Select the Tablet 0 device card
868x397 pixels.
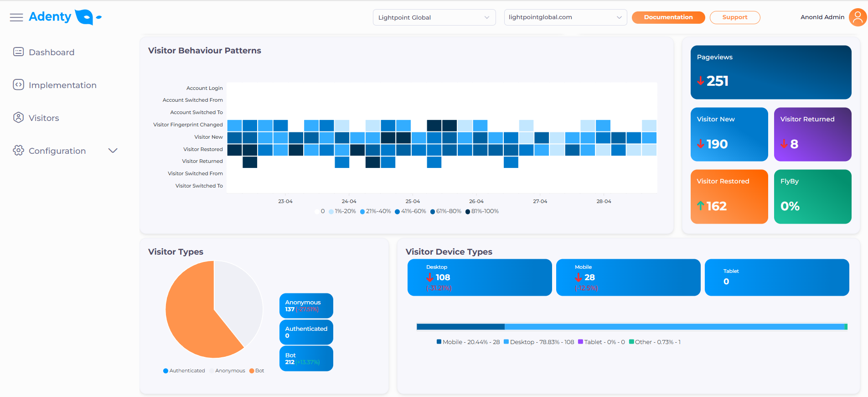(777, 277)
